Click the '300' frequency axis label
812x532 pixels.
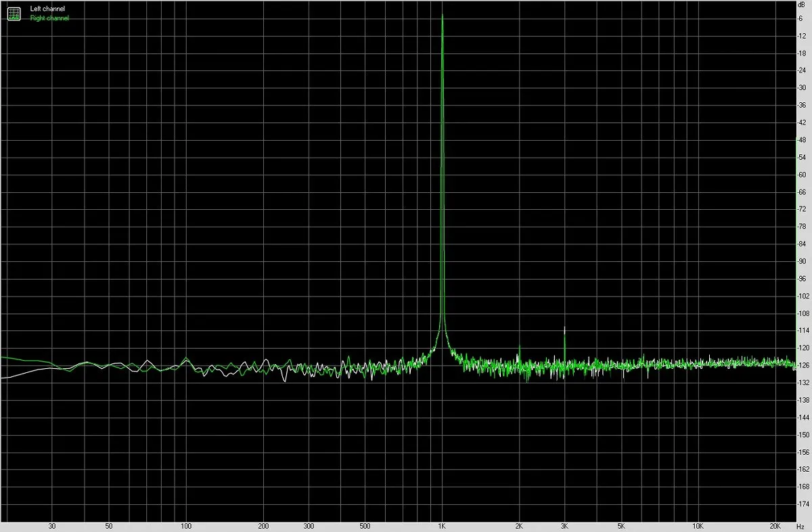coord(309,526)
